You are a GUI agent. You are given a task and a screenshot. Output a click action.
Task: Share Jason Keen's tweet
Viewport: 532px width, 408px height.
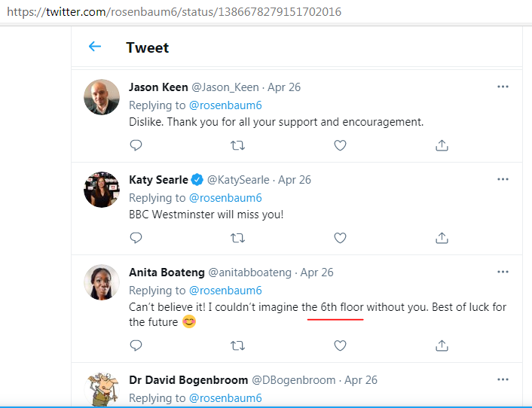(x=442, y=145)
